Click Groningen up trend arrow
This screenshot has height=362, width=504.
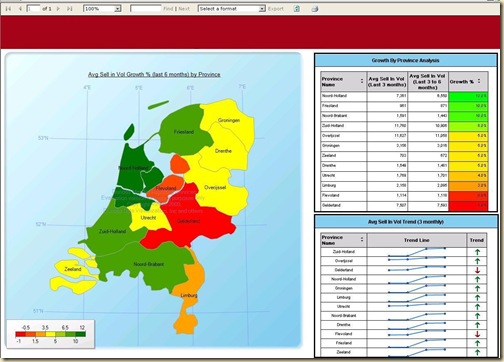coord(477,288)
